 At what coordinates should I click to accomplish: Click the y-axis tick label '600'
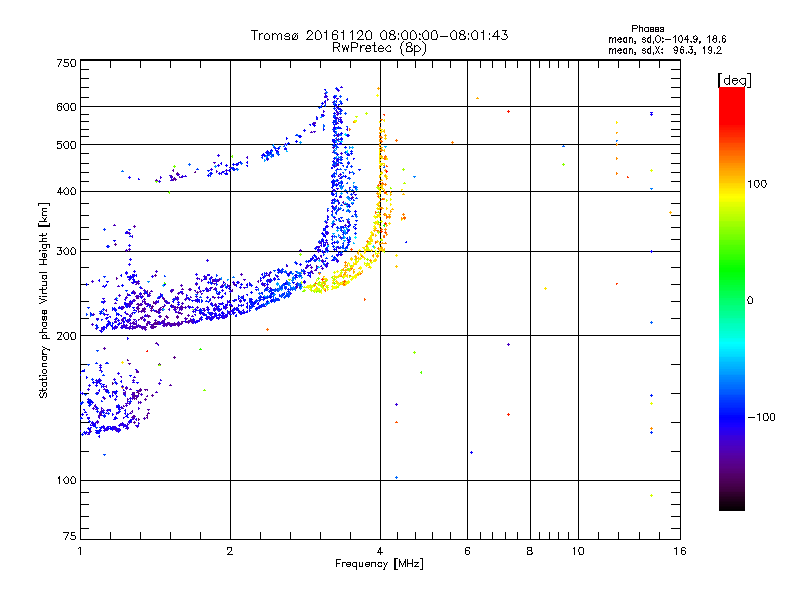tap(66, 107)
